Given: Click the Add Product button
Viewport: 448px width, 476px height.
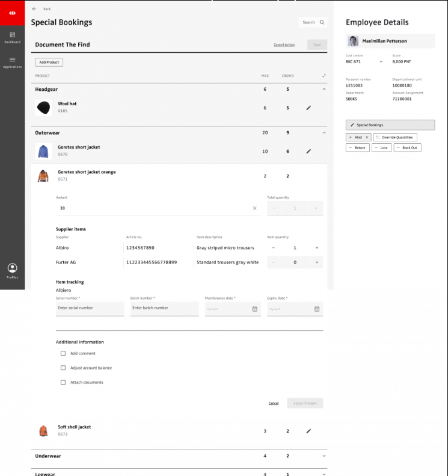Looking at the screenshot, I should (x=49, y=63).
